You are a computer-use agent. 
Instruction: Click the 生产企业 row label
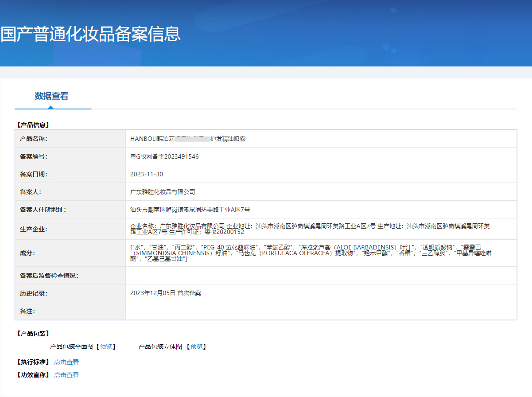tap(34, 229)
